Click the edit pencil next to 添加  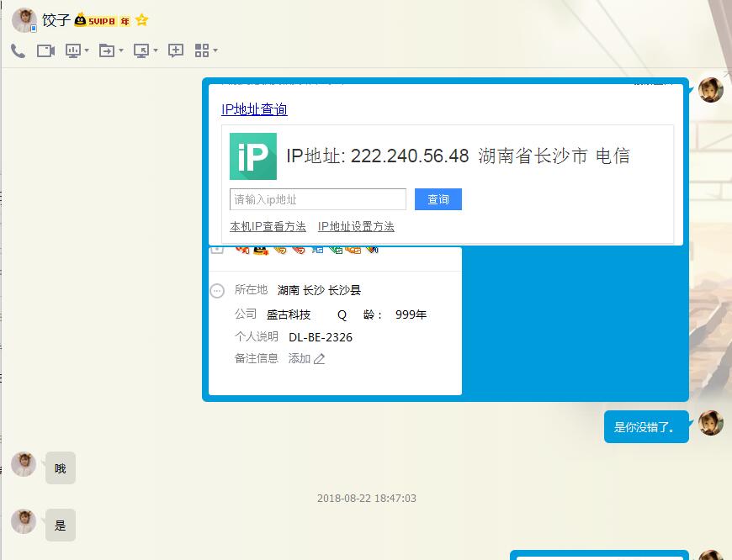(319, 359)
